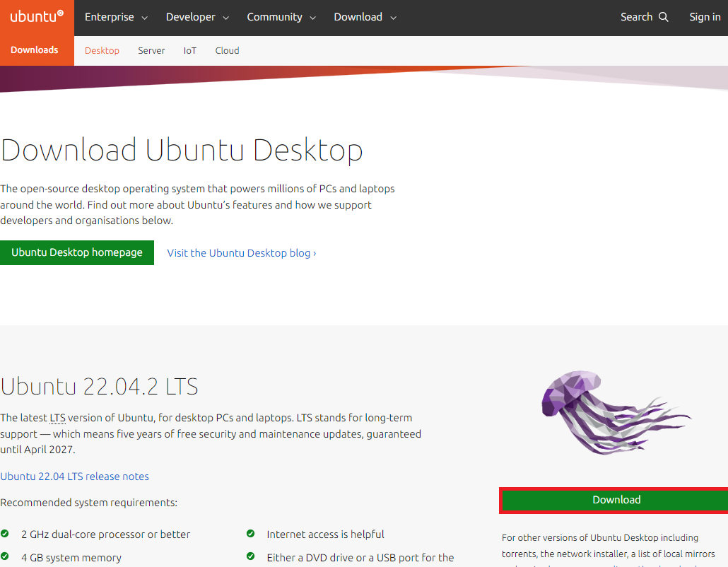Click Ubuntu Desktop homepage button
The height and width of the screenshot is (567, 728).
coord(76,252)
